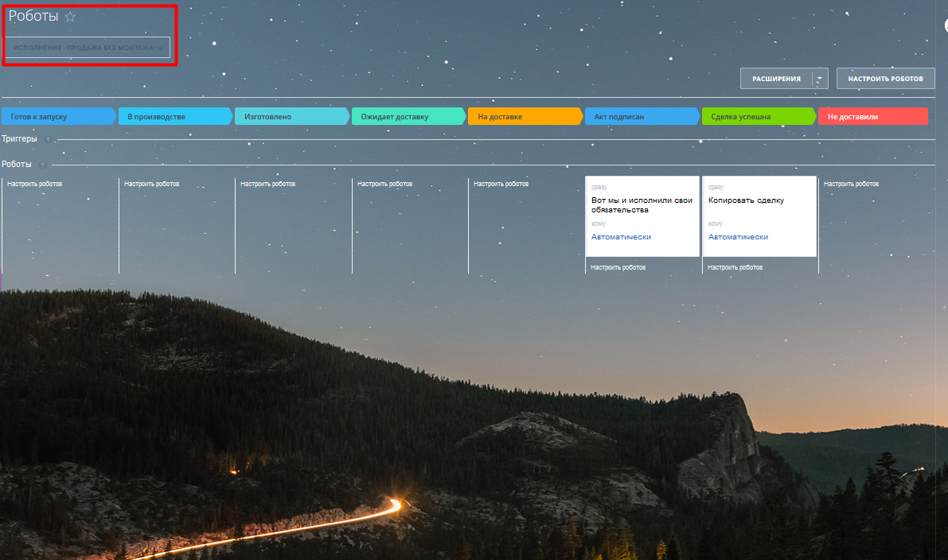Click Настроить роботов under Не доставили column

click(851, 184)
